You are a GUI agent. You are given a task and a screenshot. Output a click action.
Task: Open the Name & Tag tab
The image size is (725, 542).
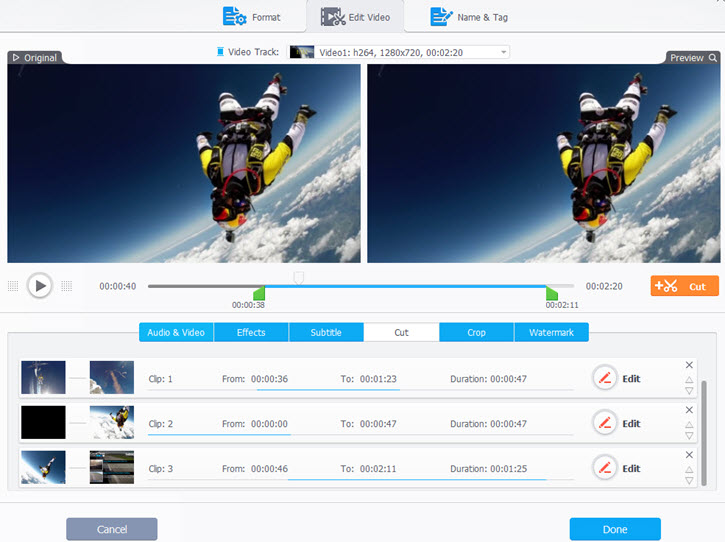[x=469, y=17]
